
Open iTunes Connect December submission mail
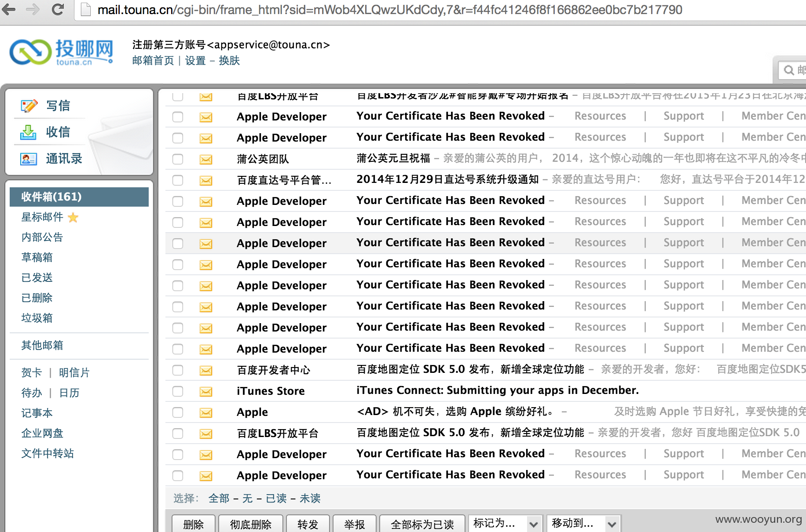point(498,390)
